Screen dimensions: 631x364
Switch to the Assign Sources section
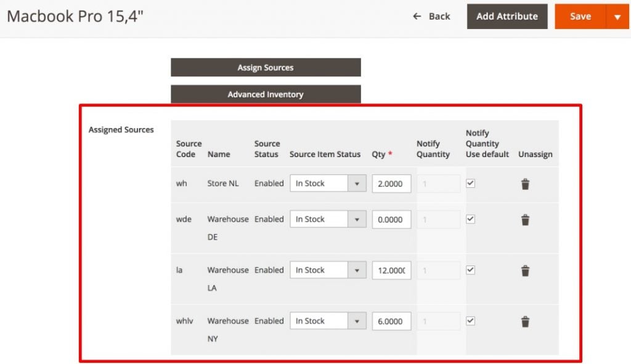click(x=265, y=67)
